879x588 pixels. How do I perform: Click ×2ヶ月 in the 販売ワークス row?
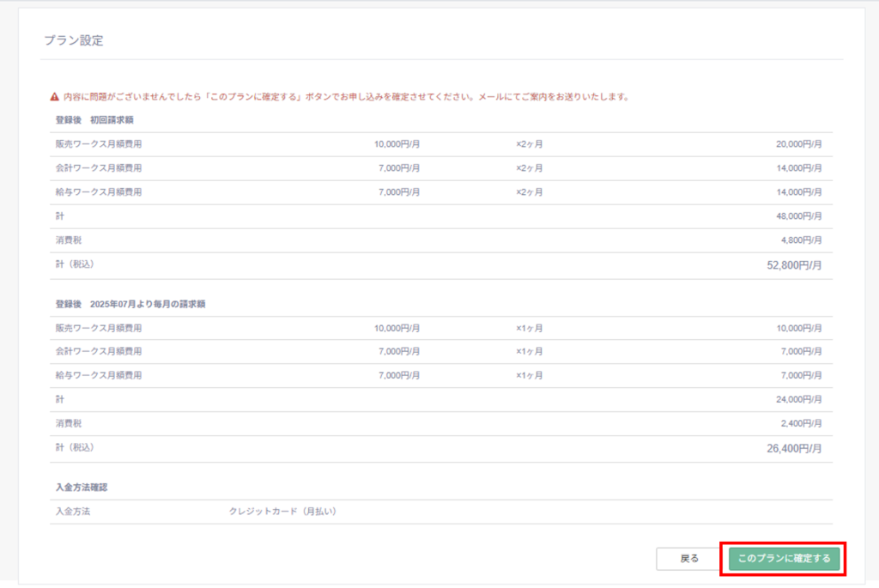[529, 144]
